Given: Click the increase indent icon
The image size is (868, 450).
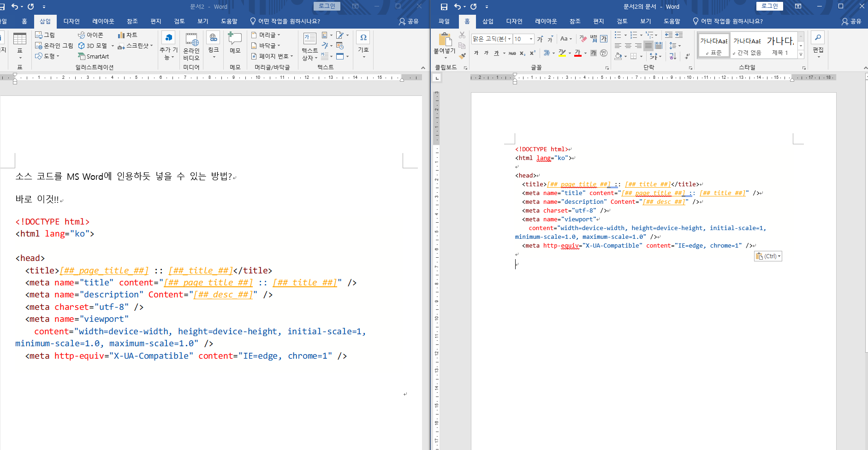Looking at the screenshot, I should click(679, 35).
